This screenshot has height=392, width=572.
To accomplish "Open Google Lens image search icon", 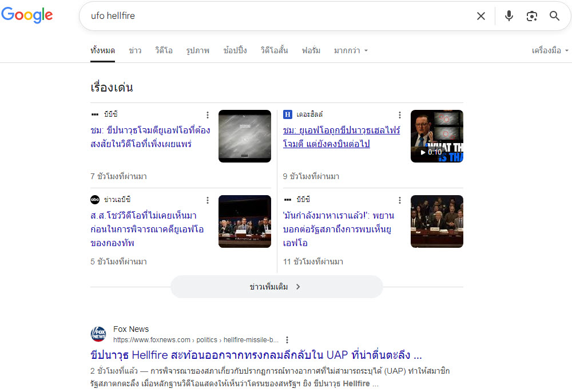I will coord(532,16).
